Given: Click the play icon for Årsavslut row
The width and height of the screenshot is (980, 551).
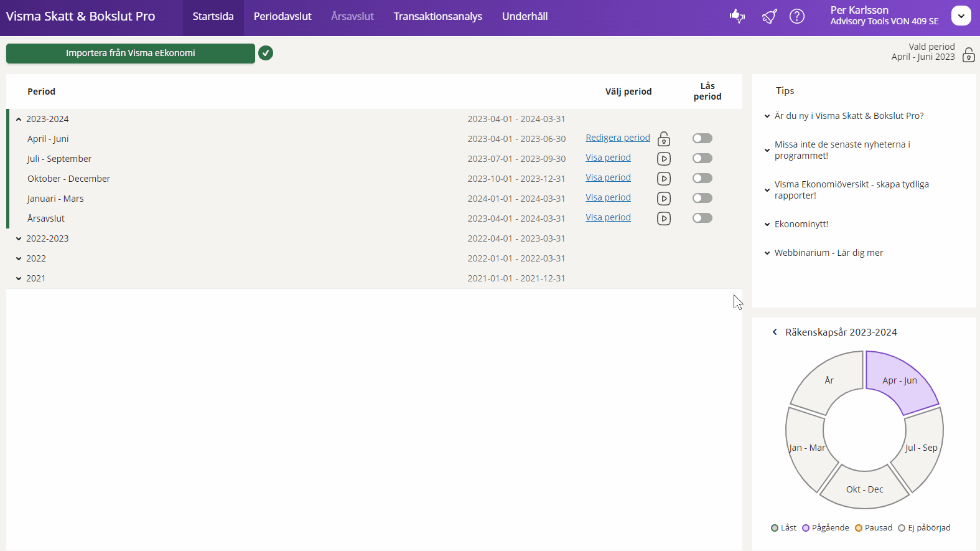Looking at the screenshot, I should (x=664, y=219).
